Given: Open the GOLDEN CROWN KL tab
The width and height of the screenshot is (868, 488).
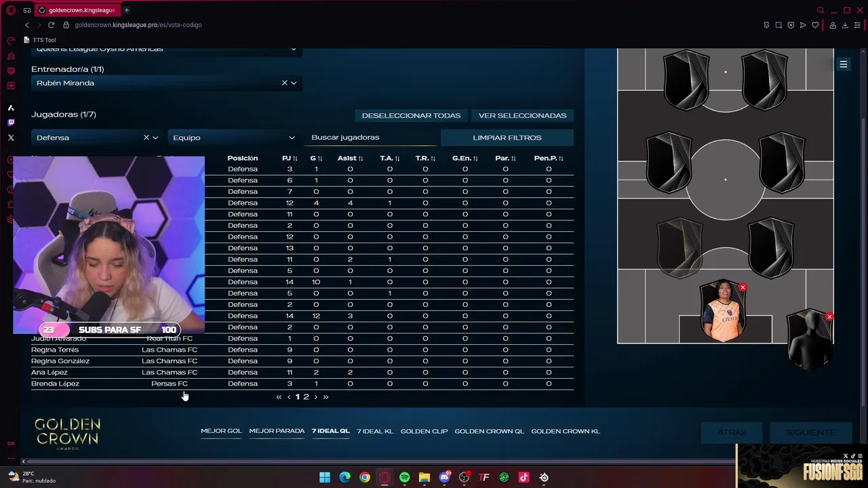Looking at the screenshot, I should coord(566,431).
